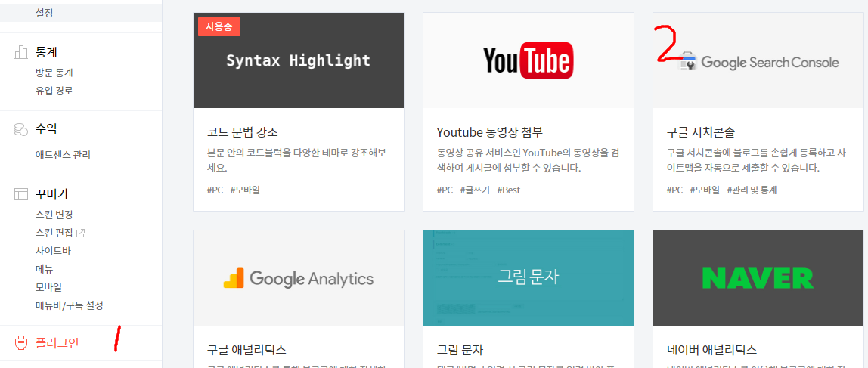The width and height of the screenshot is (868, 368).
Task: Click the #글쓰기 tag
Action: [x=475, y=190]
